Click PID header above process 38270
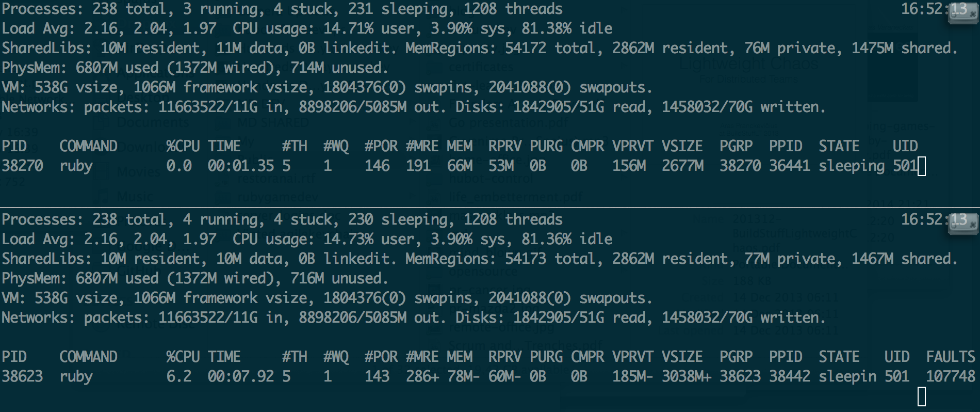The height and width of the screenshot is (412, 980). click(14, 146)
